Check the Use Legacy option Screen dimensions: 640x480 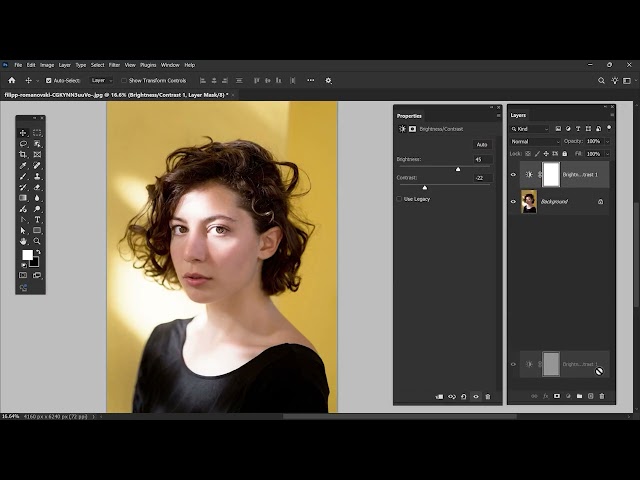400,199
